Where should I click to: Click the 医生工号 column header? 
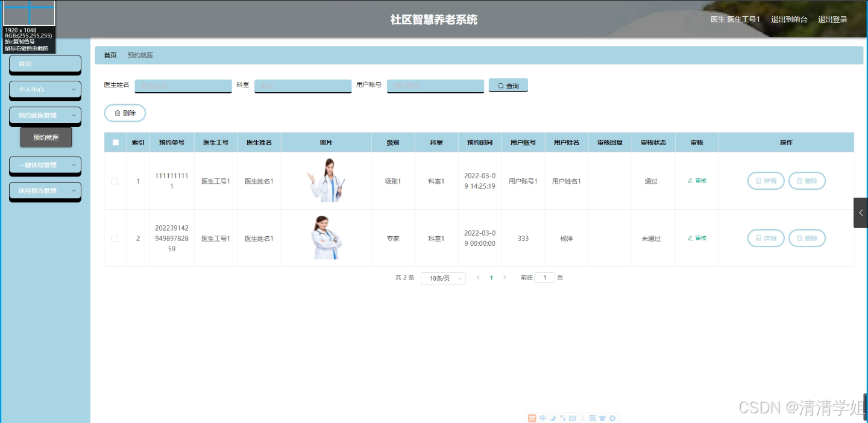[x=216, y=143]
